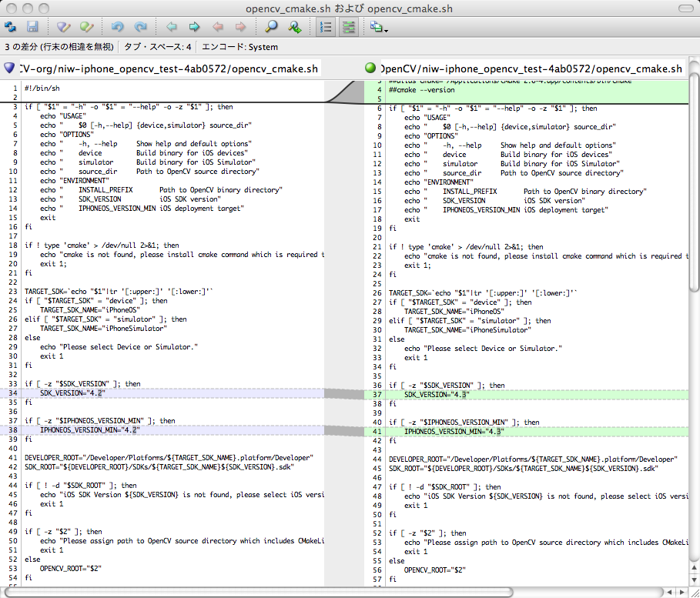Click right line 14 echo "ENVIRONMENT"
Viewport: 700px width, 598px height.
(x=438, y=182)
